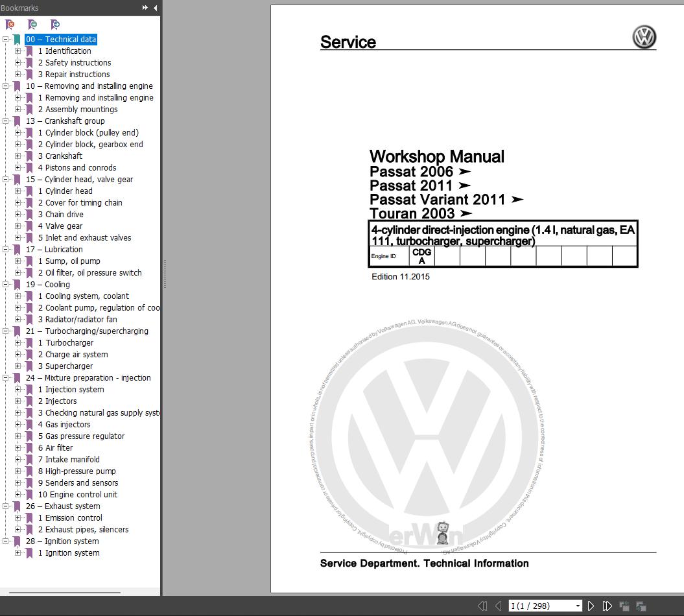Expand the 1 Identification bookmark node

click(x=18, y=51)
